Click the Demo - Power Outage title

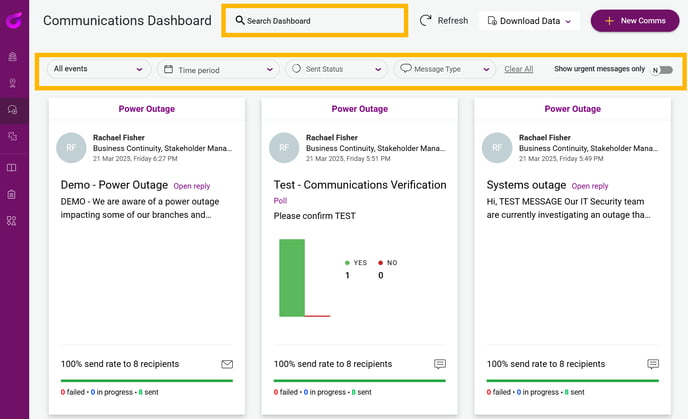(114, 185)
